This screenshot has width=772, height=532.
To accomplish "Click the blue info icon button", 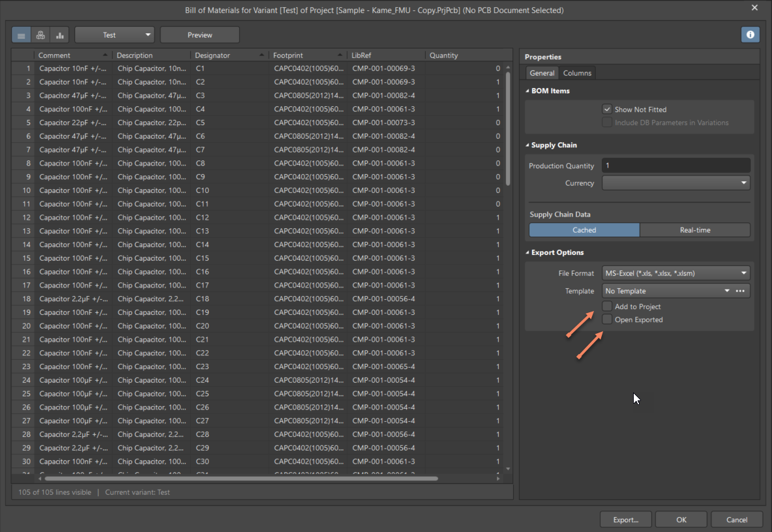I will point(750,35).
